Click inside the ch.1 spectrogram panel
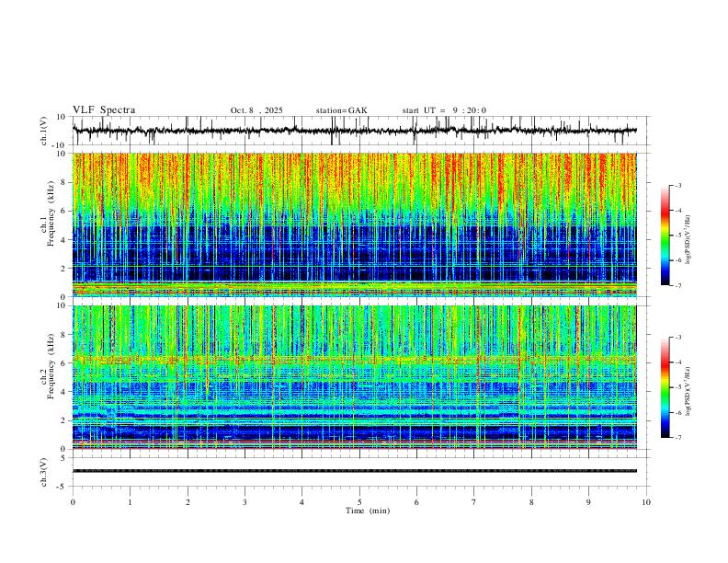 coord(354,224)
